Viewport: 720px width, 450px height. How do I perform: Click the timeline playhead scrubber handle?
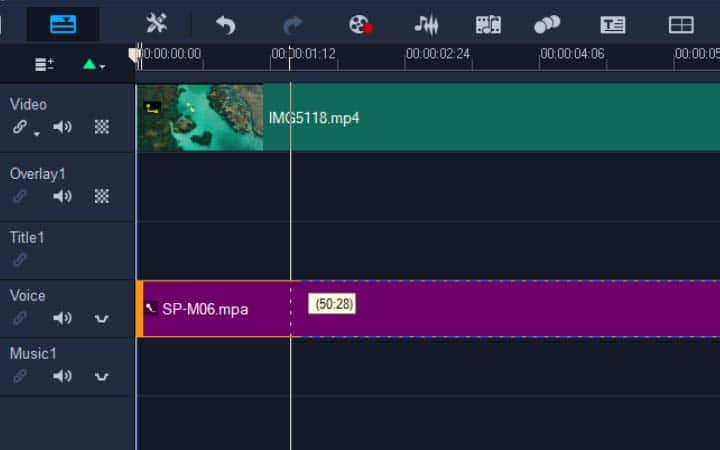pos(135,56)
